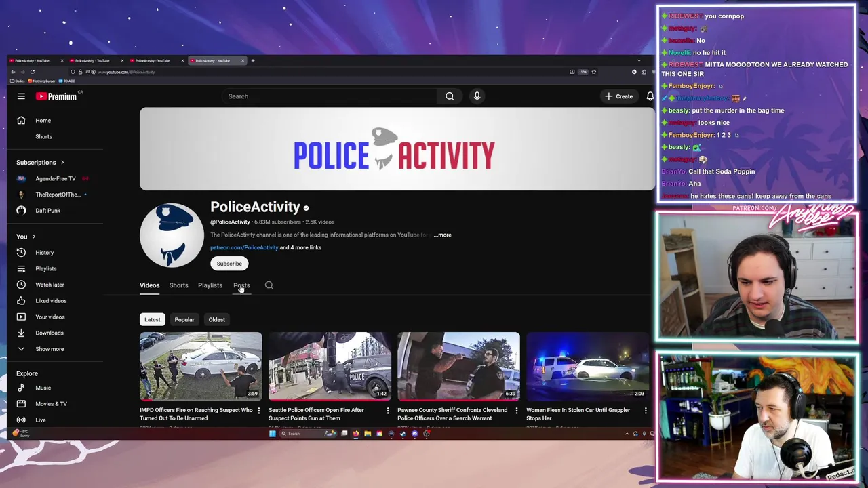Select the Playlists channel tab
Viewport: 868px width, 488px height.
210,285
